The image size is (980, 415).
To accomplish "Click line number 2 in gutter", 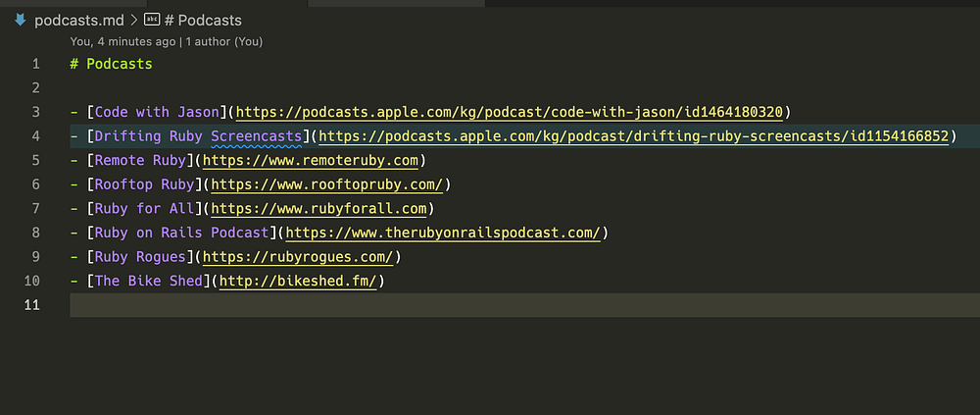I will (35, 87).
